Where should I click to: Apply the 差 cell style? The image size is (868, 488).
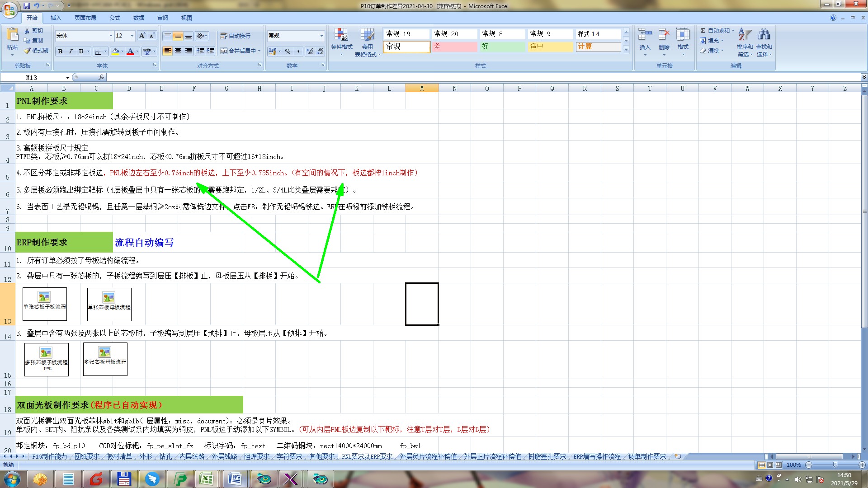(454, 47)
